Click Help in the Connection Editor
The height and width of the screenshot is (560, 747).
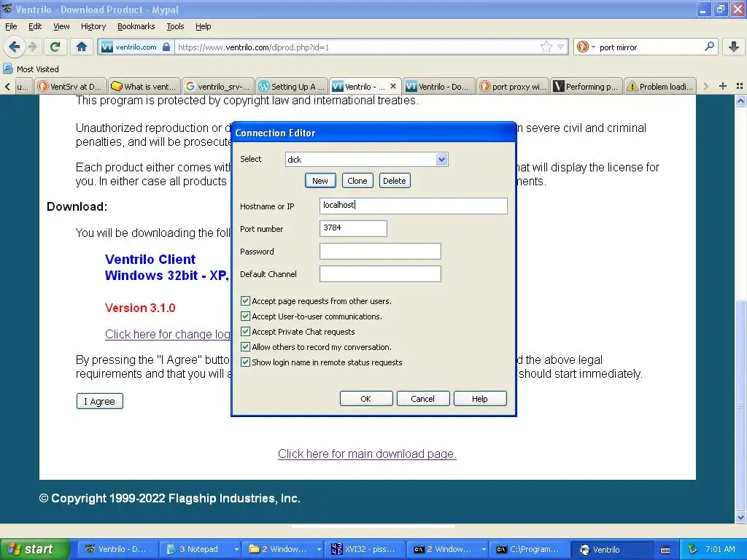point(480,399)
